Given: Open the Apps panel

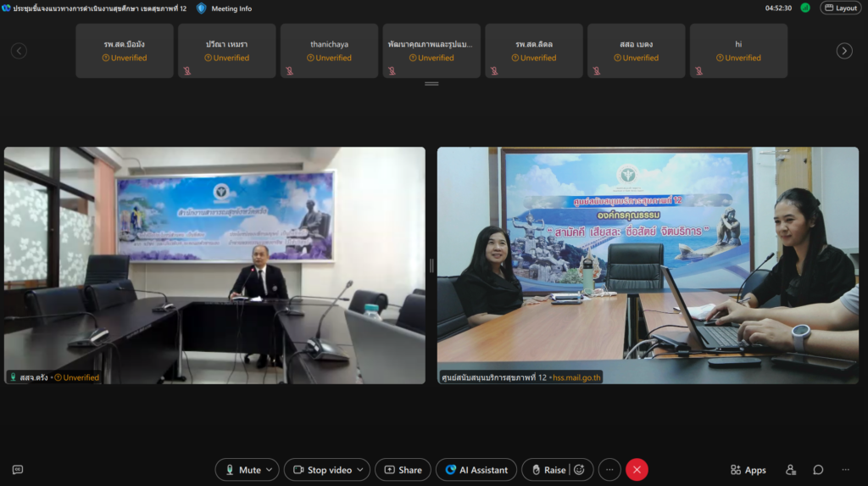Looking at the screenshot, I should click(748, 470).
